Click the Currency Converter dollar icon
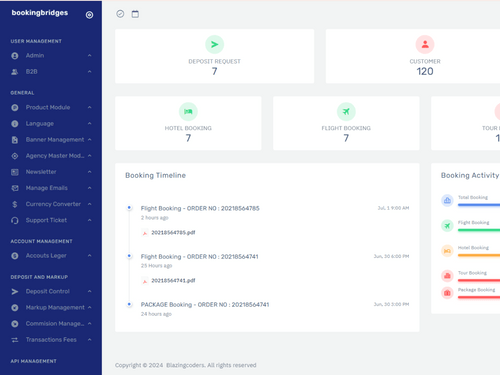500x375 pixels. tap(15, 204)
